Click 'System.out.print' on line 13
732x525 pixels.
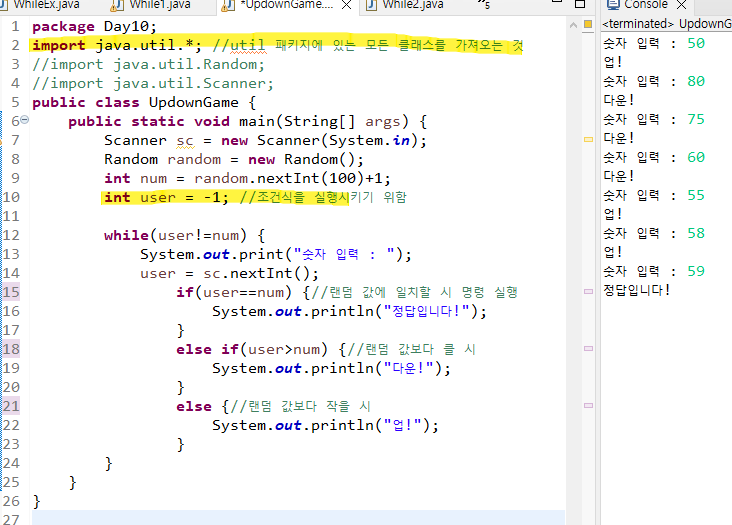211,254
